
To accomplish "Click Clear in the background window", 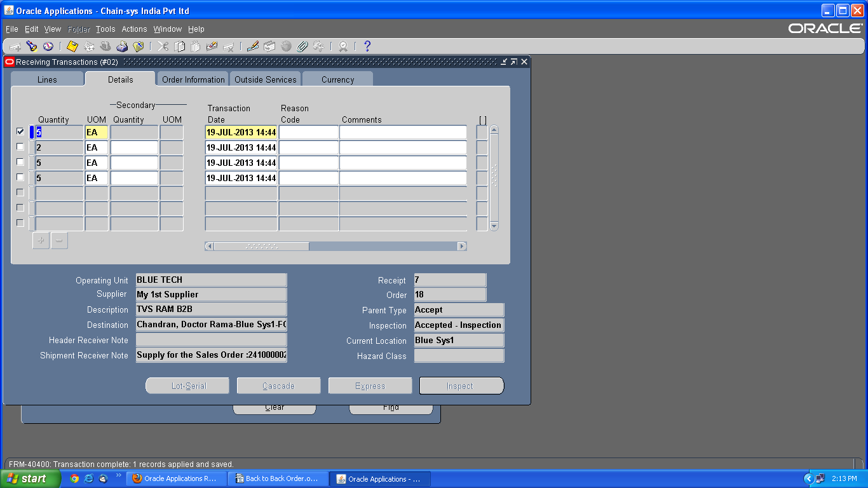I will tap(275, 409).
